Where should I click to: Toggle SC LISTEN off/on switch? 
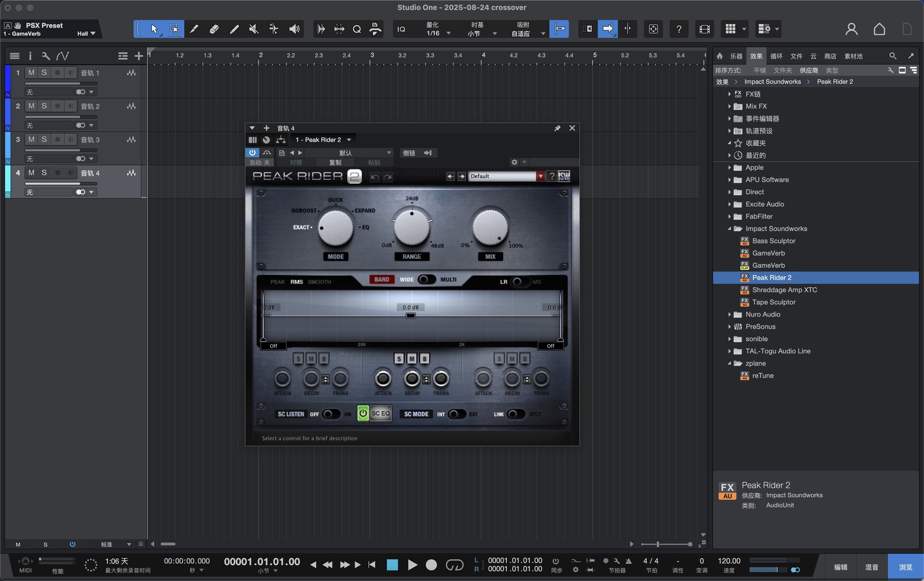(x=331, y=414)
